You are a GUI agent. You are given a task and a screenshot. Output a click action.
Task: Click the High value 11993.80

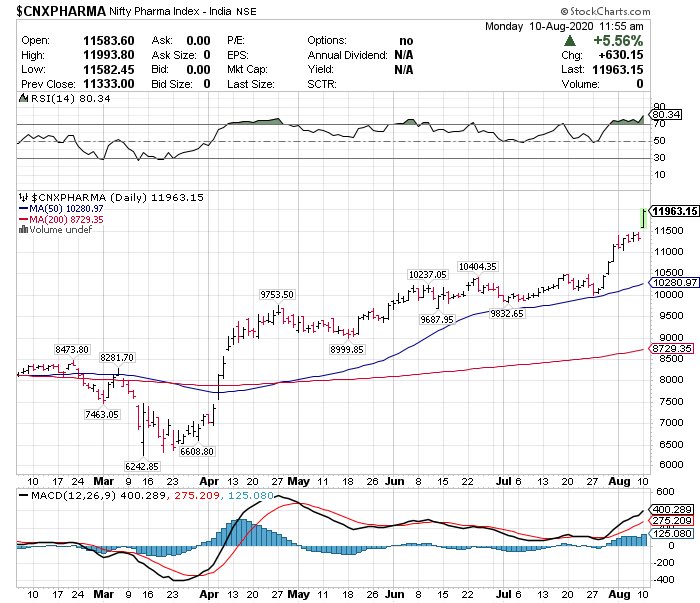click(x=108, y=55)
